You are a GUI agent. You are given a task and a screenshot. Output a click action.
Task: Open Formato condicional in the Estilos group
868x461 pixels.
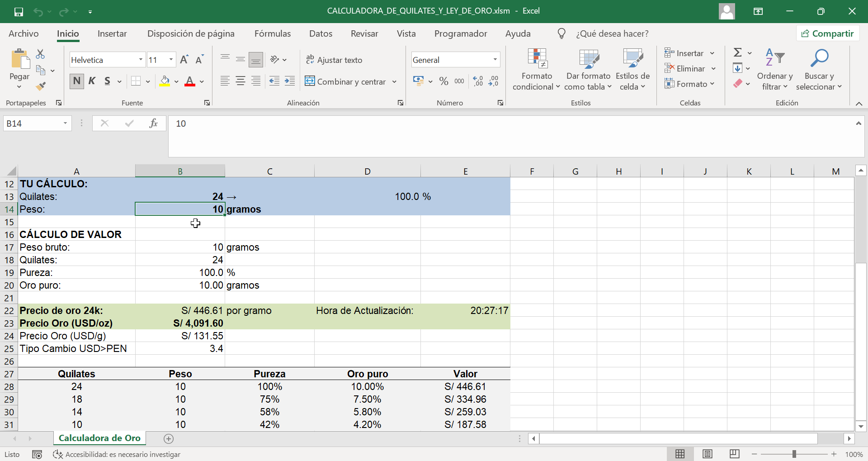click(x=536, y=69)
